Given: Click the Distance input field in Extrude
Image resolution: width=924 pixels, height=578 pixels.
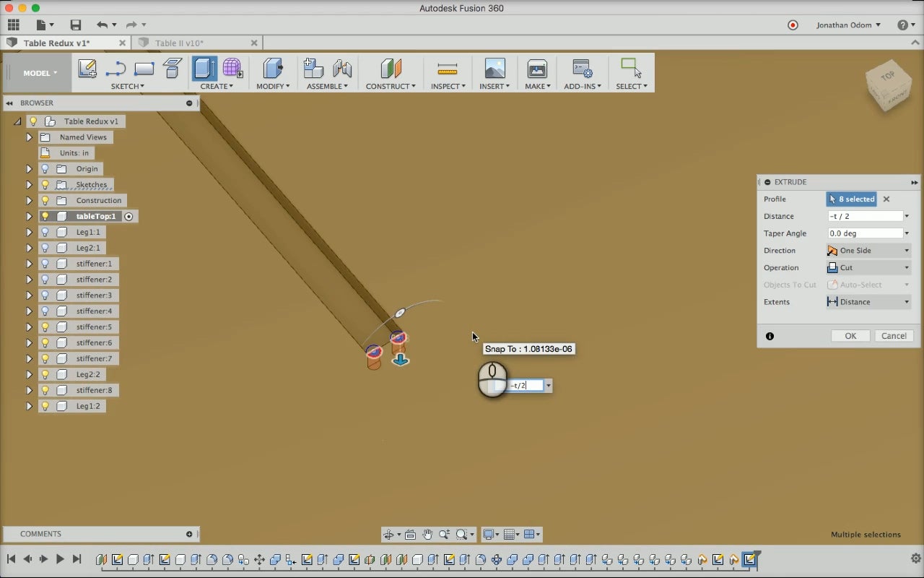Looking at the screenshot, I should [x=866, y=216].
